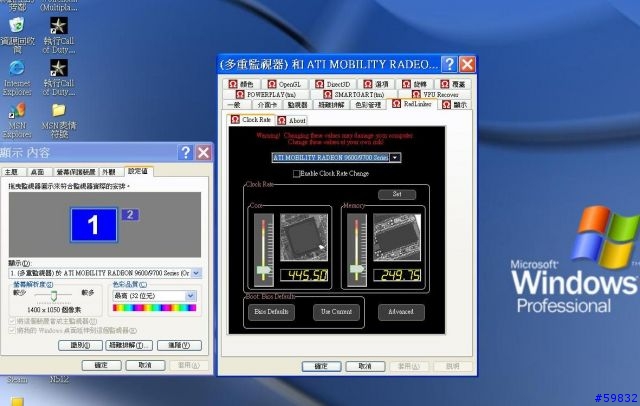The image size is (640, 406).
Task: Click the Core clock slider handle
Action: (264, 270)
